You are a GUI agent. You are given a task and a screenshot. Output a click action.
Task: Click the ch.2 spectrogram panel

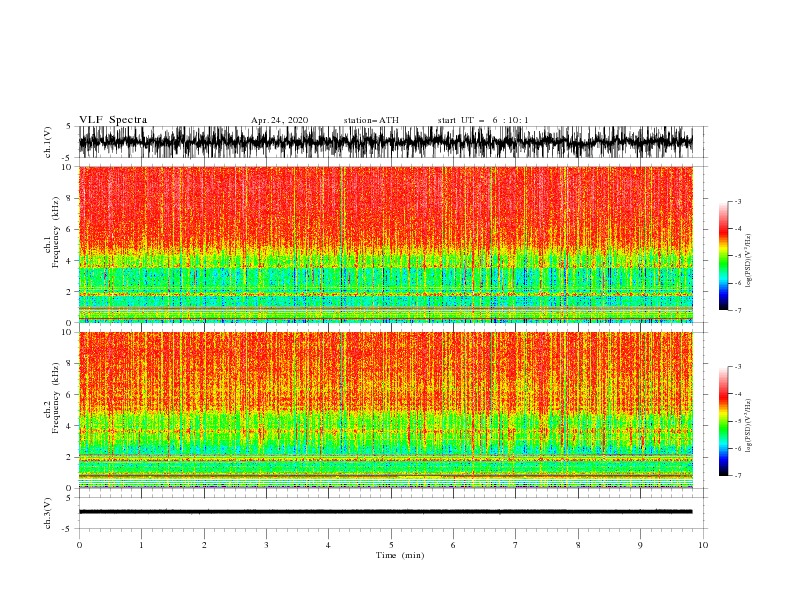(x=385, y=410)
